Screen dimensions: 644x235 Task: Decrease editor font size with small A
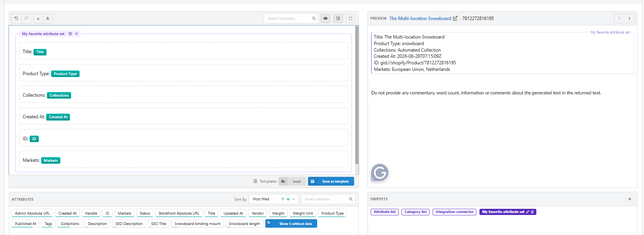pos(38,18)
